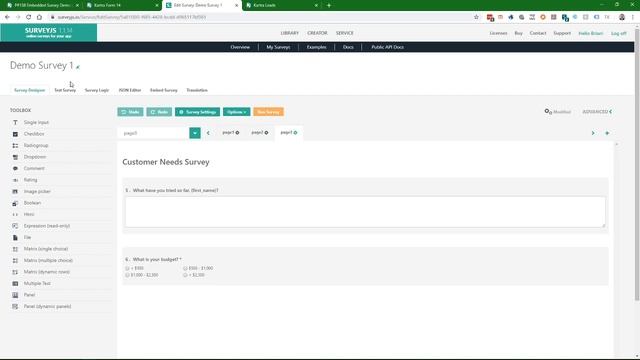The image size is (640, 360).
Task: Add a Rating question from toolbox
Action: pyautogui.click(x=30, y=180)
